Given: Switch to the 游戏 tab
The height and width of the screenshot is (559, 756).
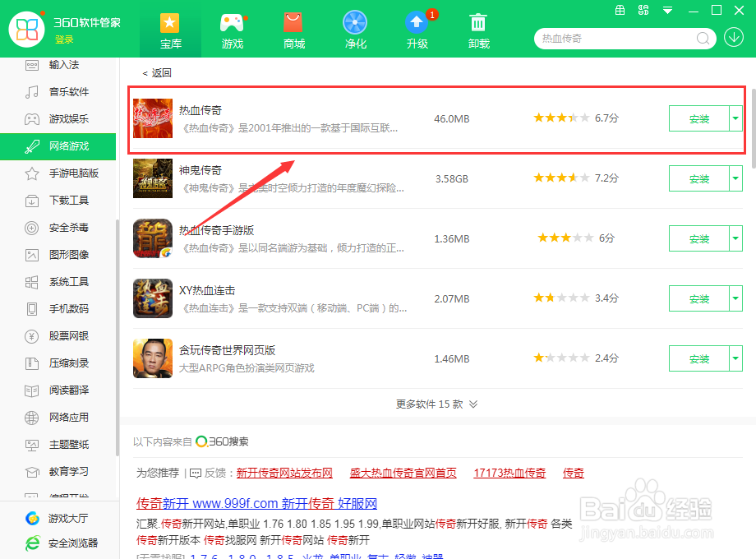Looking at the screenshot, I should point(232,30).
